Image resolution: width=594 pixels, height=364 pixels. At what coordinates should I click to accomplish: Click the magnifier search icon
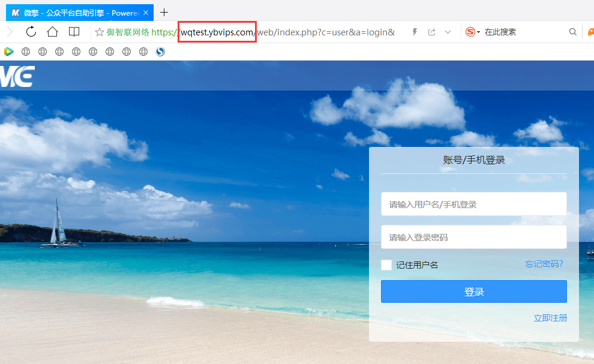pos(572,32)
